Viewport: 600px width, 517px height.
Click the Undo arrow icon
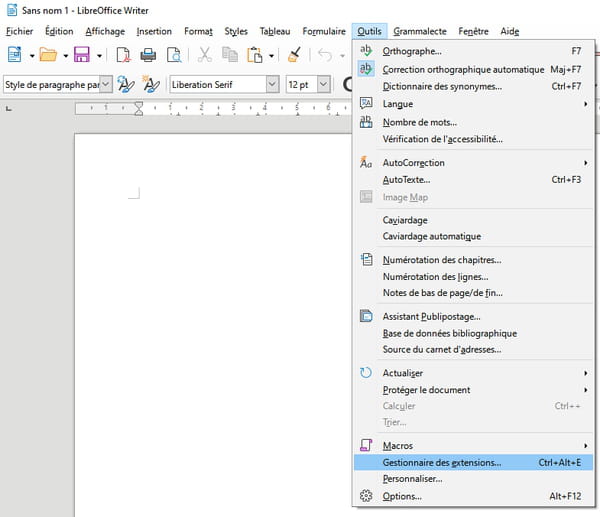(x=325, y=55)
